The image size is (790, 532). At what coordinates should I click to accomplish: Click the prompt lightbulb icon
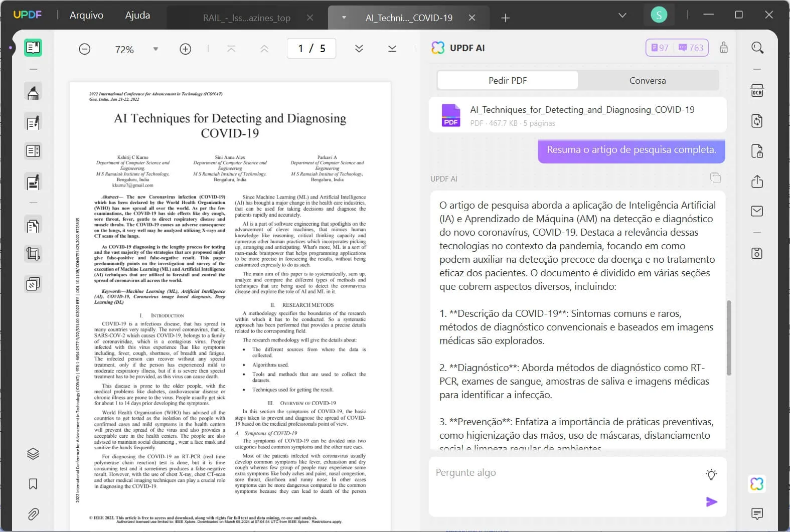[711, 474]
